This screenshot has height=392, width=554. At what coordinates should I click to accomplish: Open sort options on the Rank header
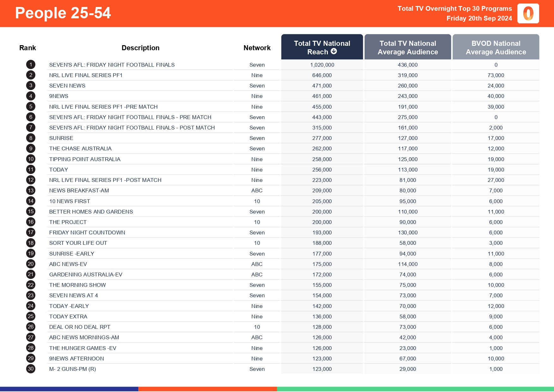(27, 47)
